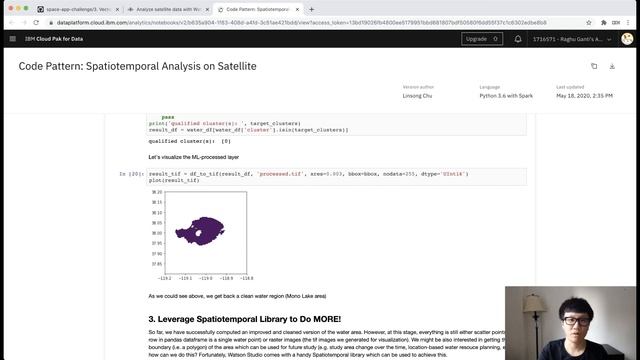The image size is (640, 360).
Task: Click the extension icon beside the puzzle piece
Action: point(616,22)
